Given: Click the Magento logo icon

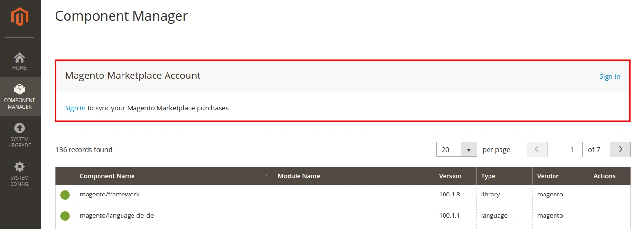Looking at the screenshot, I should [20, 18].
